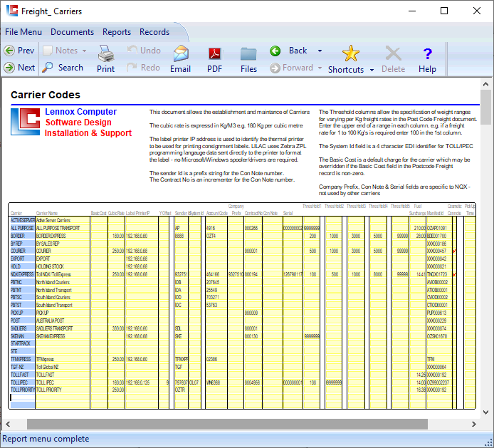Select the STARTRACK carrier code cell
This screenshot has width=494, height=448.
[22, 343]
